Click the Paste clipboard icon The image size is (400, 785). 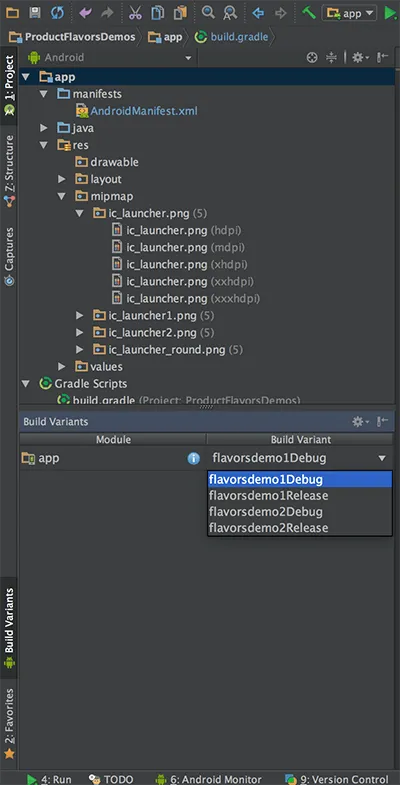[x=180, y=13]
